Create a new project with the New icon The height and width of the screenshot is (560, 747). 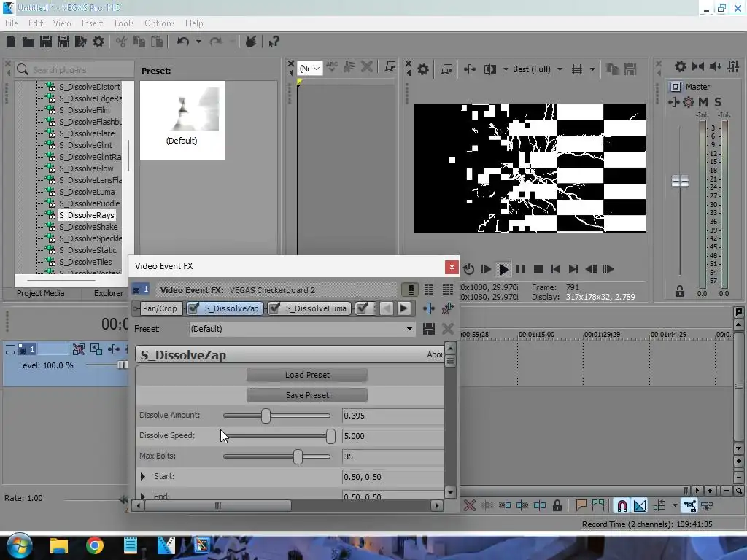pos(11,42)
